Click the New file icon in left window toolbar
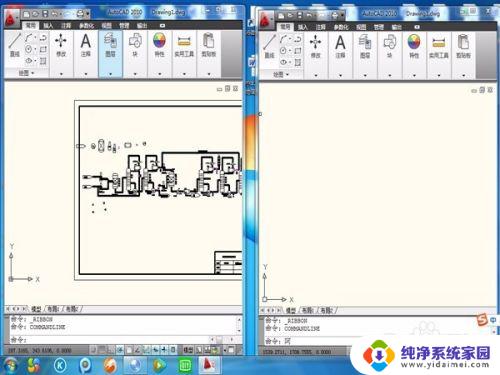 pyautogui.click(x=27, y=14)
